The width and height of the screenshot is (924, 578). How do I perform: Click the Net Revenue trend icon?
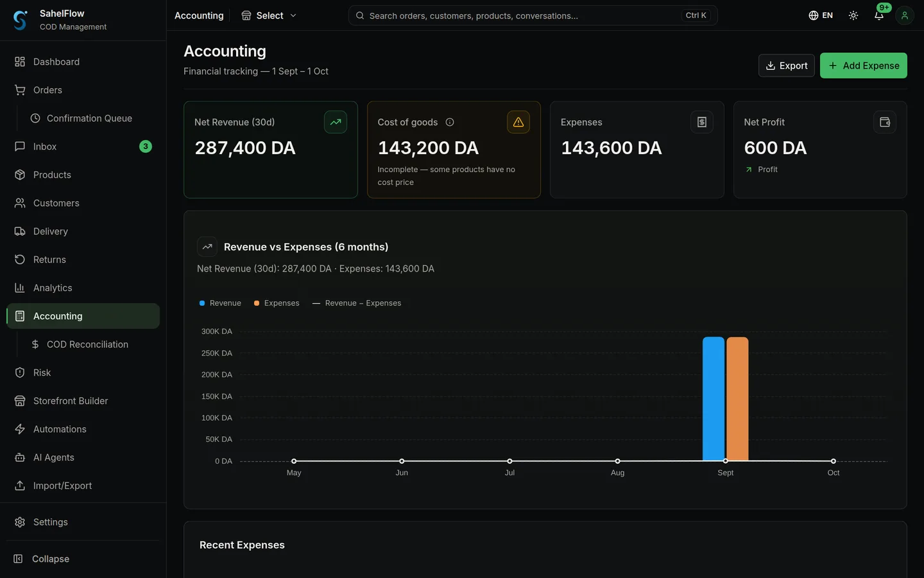[336, 122]
